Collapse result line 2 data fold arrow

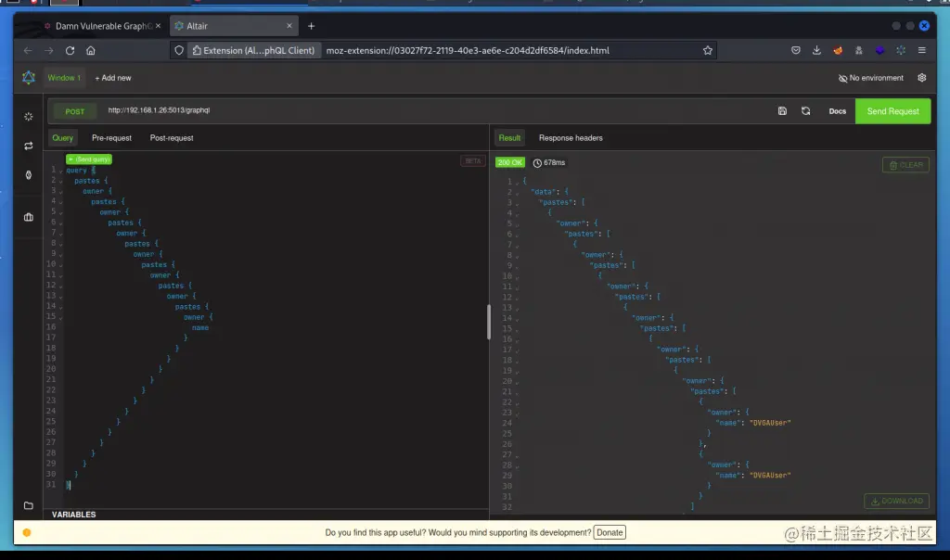point(517,193)
